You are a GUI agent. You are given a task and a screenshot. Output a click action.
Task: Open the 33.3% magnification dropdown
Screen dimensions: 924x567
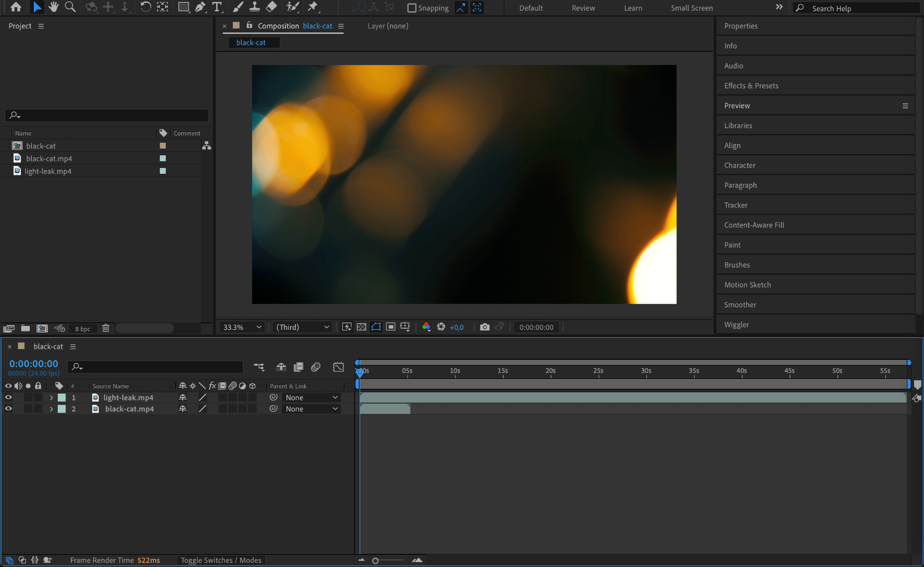pos(242,327)
